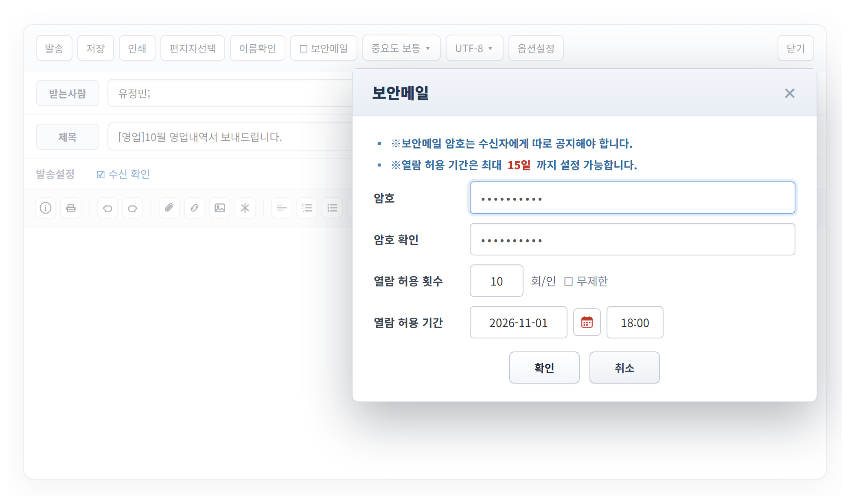Click the 이름확인 button
This screenshot has width=850, height=504.
(x=258, y=48)
